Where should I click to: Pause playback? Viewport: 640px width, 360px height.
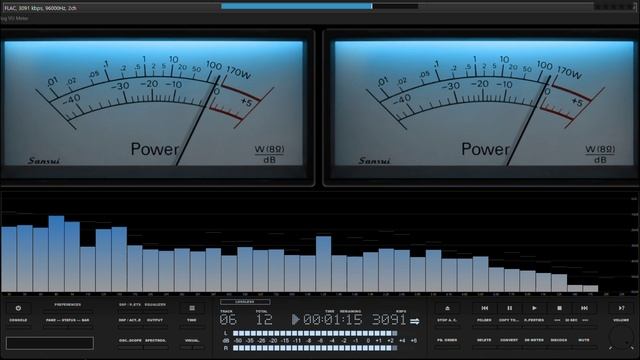(x=509, y=308)
